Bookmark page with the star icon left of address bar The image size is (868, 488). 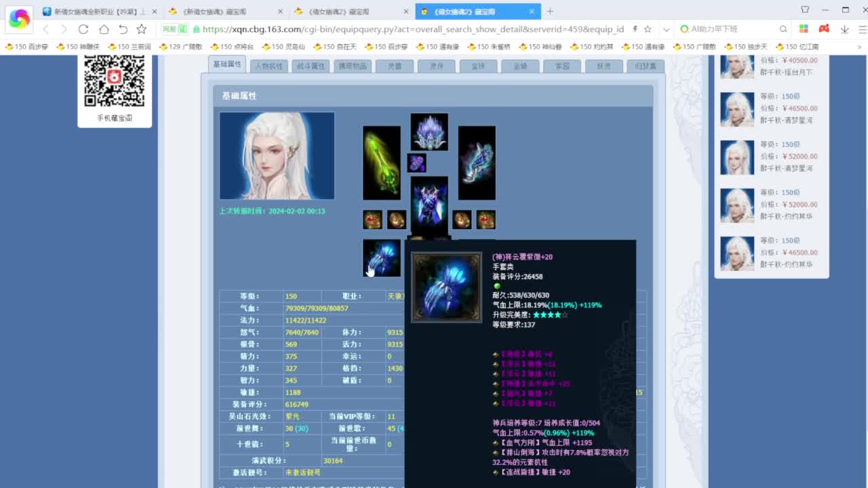141,29
